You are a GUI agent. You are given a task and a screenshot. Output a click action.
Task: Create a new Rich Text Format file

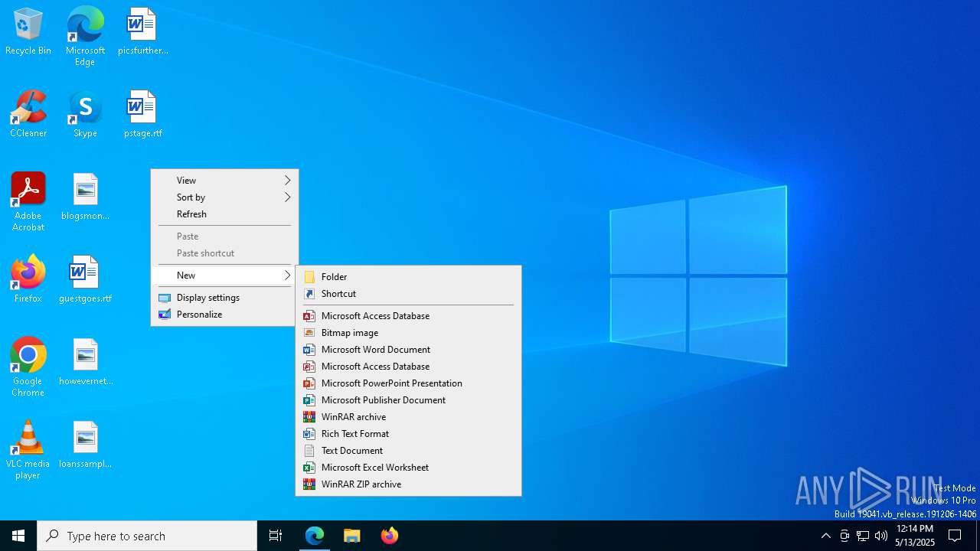pyautogui.click(x=408, y=434)
